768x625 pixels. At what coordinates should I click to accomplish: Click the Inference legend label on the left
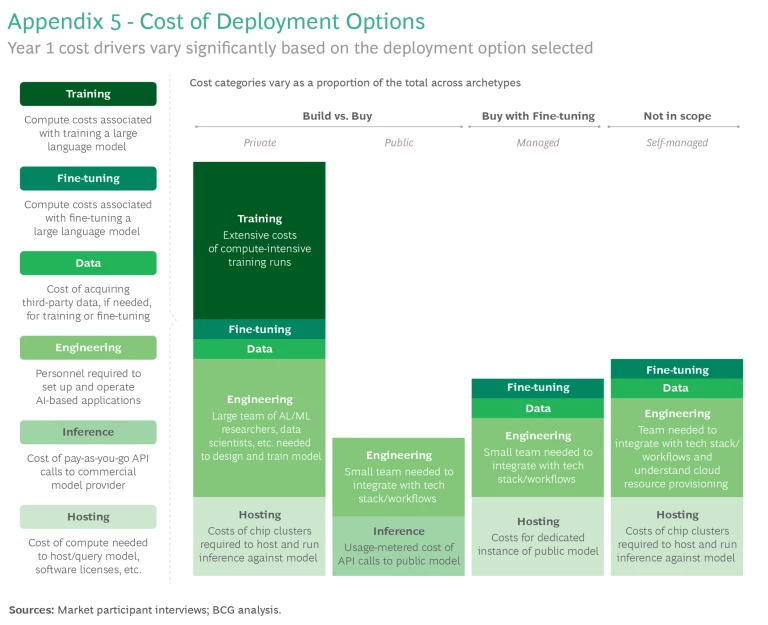(x=88, y=432)
